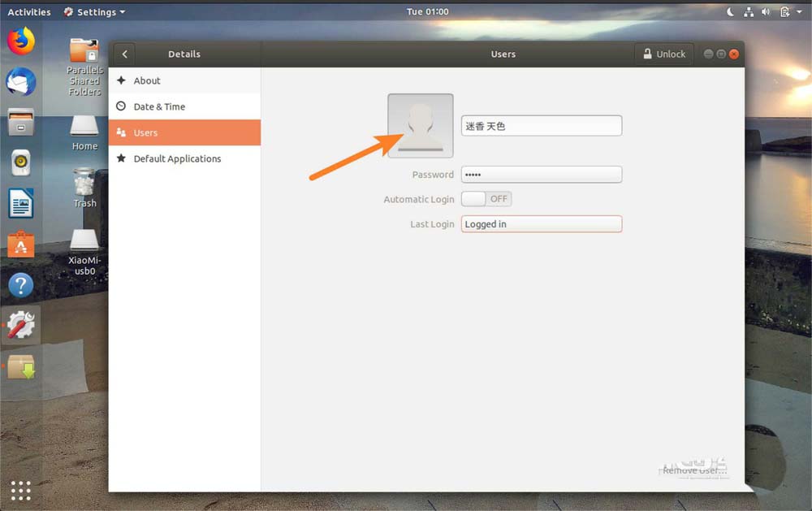The width and height of the screenshot is (812, 511).
Task: Click the Remove User button
Action: (694, 470)
